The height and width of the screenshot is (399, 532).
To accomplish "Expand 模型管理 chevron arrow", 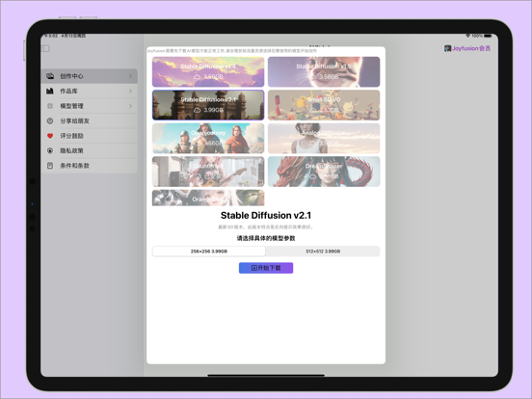I will (x=131, y=106).
